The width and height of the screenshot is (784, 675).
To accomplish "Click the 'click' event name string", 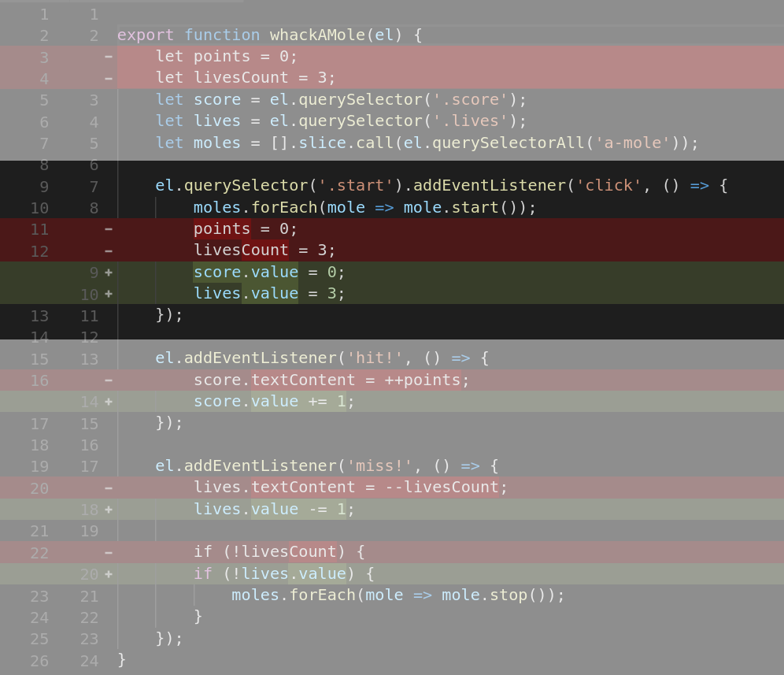I will pos(609,186).
